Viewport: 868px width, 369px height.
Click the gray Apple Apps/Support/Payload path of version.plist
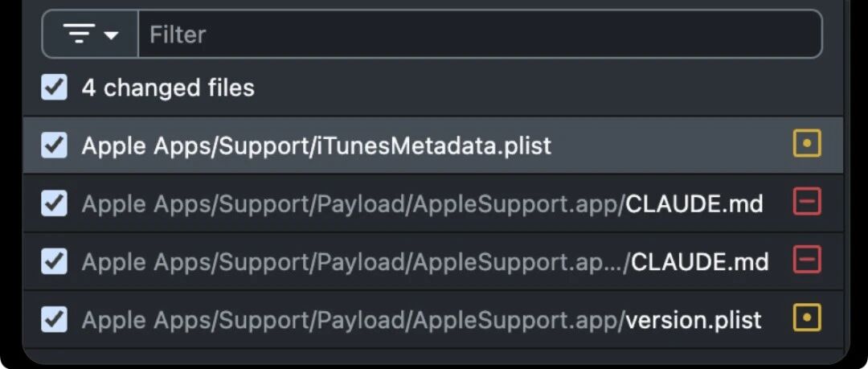tap(245, 320)
